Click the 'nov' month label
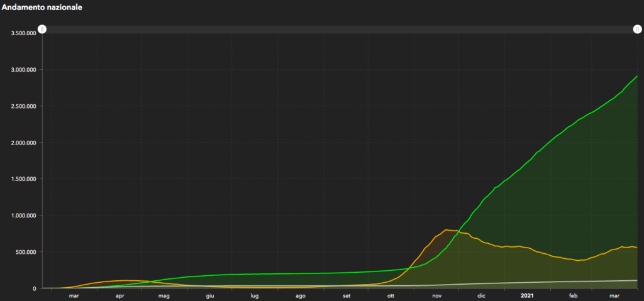 click(436, 295)
